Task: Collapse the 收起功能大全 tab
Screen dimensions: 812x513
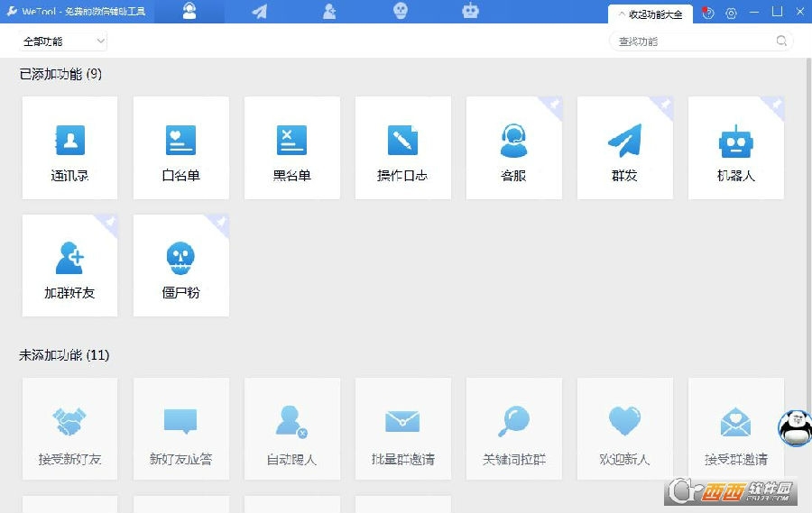Action: (x=651, y=14)
